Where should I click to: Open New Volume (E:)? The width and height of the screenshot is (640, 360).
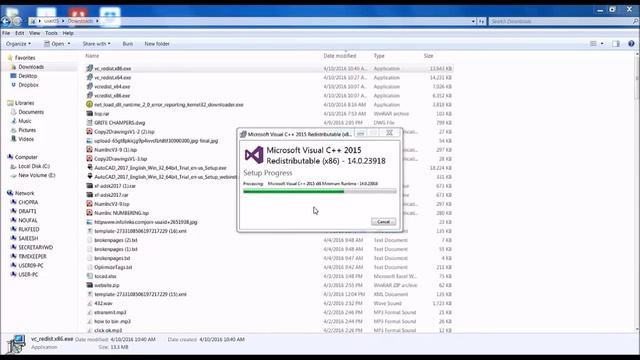point(37,175)
